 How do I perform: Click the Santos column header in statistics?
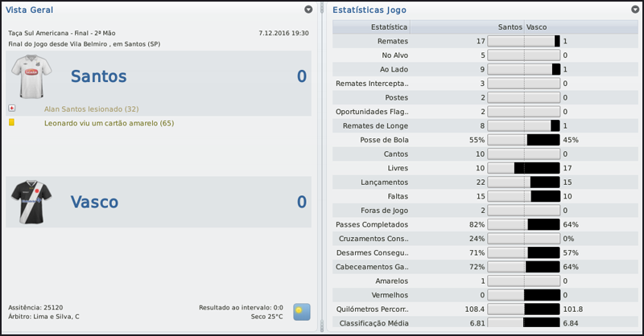pyautogui.click(x=510, y=27)
